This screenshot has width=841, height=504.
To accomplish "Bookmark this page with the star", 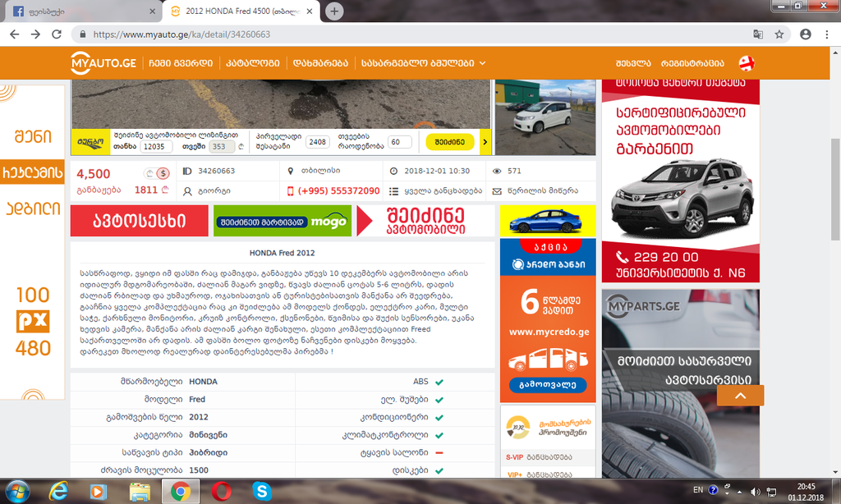I will [779, 34].
